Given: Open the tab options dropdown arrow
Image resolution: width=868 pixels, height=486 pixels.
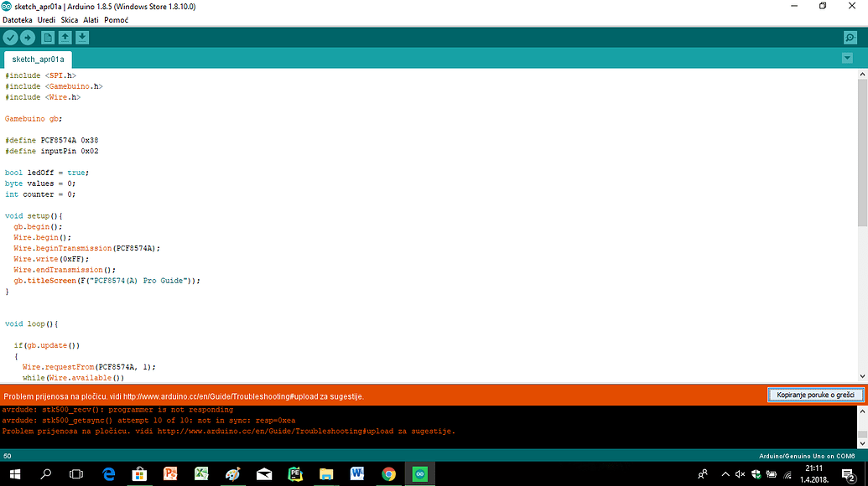Looking at the screenshot, I should point(846,58).
